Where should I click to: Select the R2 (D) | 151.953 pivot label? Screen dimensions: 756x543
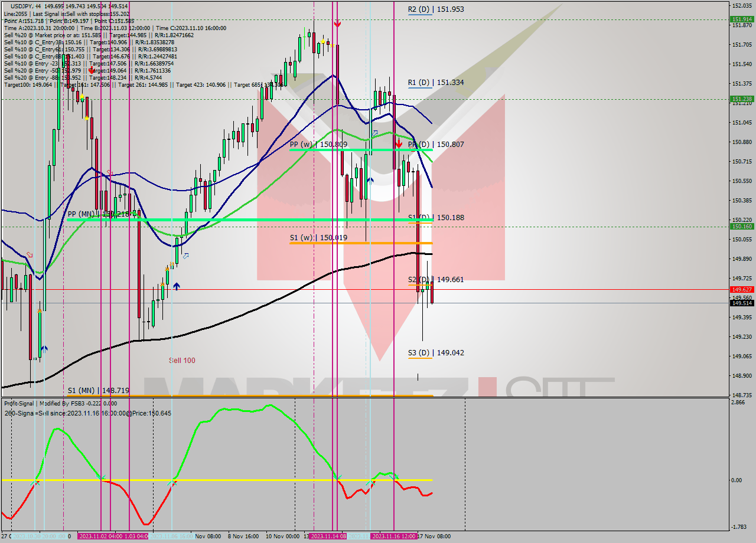(436, 9)
